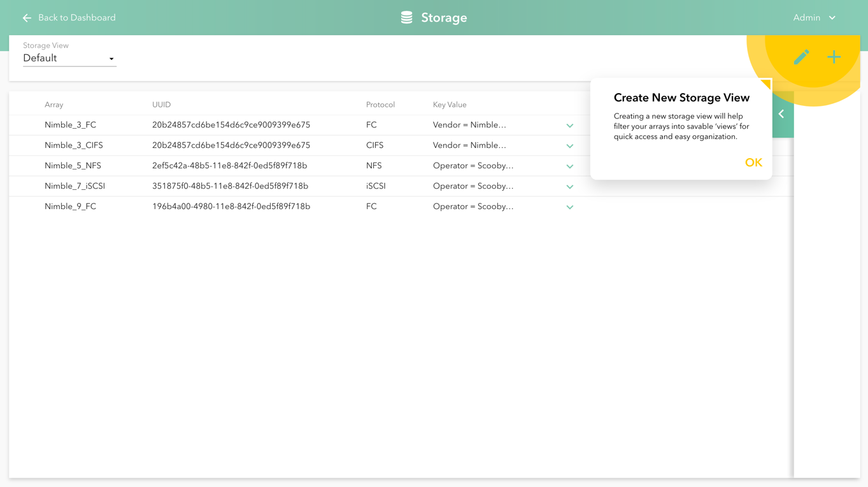Click the Key Value column header
Image resolution: width=868 pixels, height=487 pixels.
[450, 105]
